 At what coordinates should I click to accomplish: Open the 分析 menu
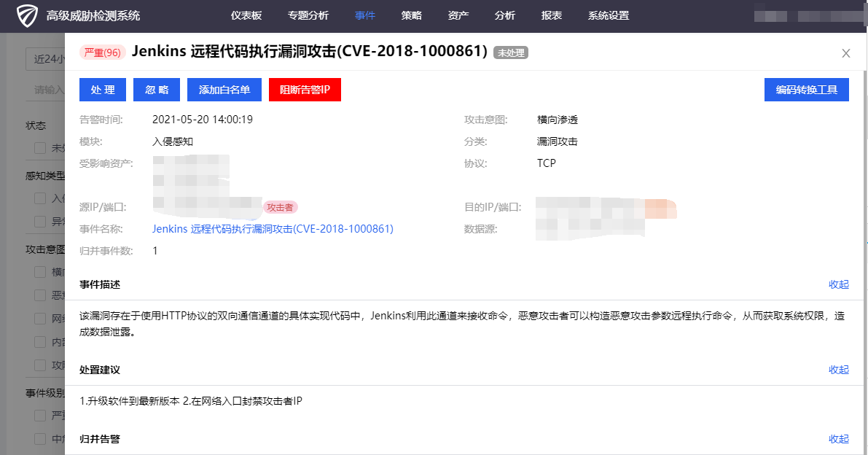pos(505,15)
